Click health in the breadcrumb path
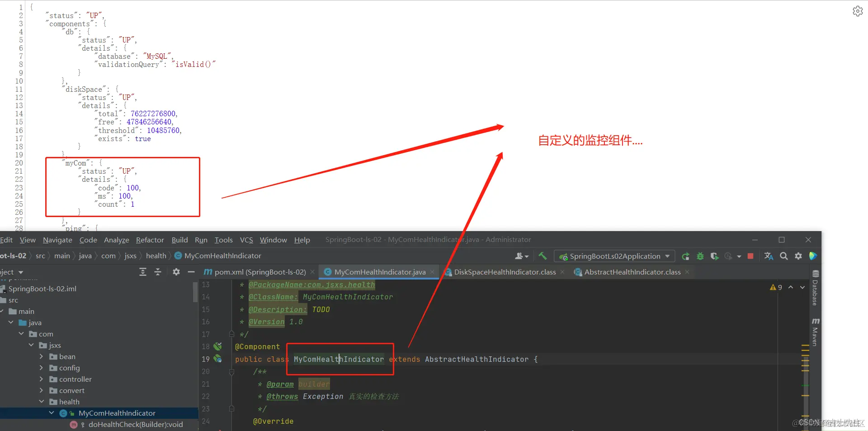Viewport: 868px width, 431px height. pos(156,256)
